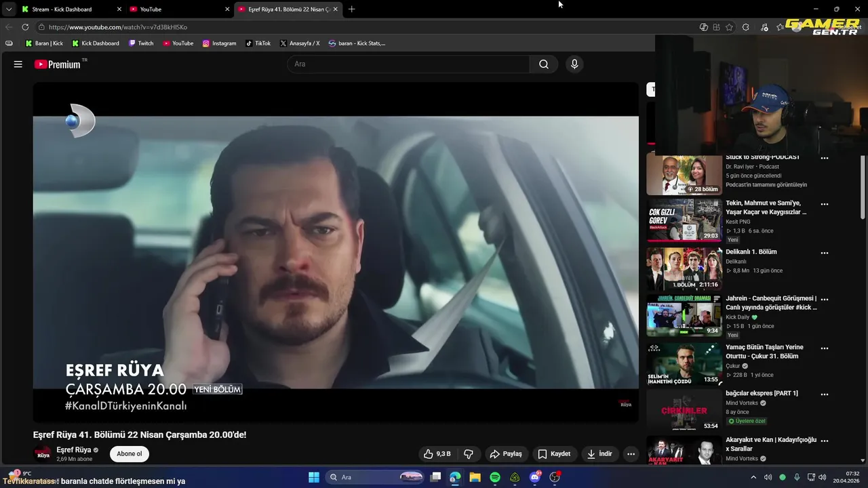Open the favorites list icon
The height and width of the screenshot is (488, 868).
(781, 27)
